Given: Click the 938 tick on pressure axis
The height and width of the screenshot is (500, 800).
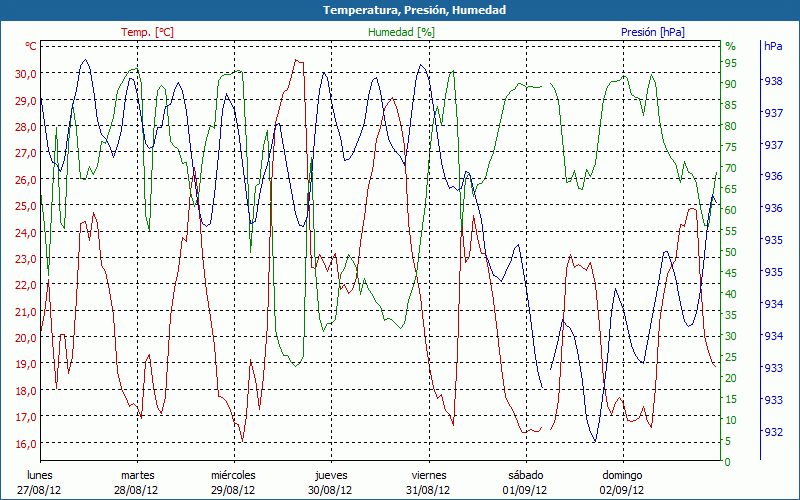Looking at the screenshot, I should point(772,82).
